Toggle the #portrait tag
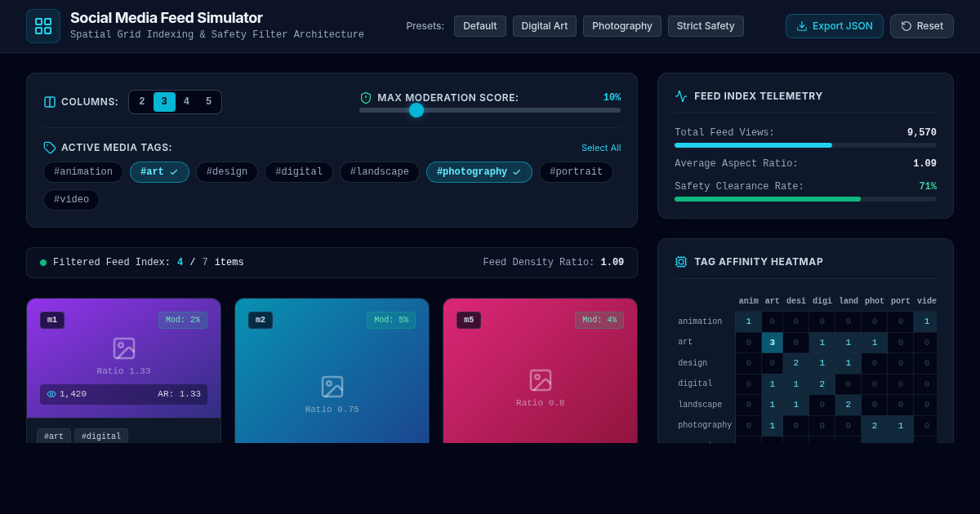 [576, 172]
